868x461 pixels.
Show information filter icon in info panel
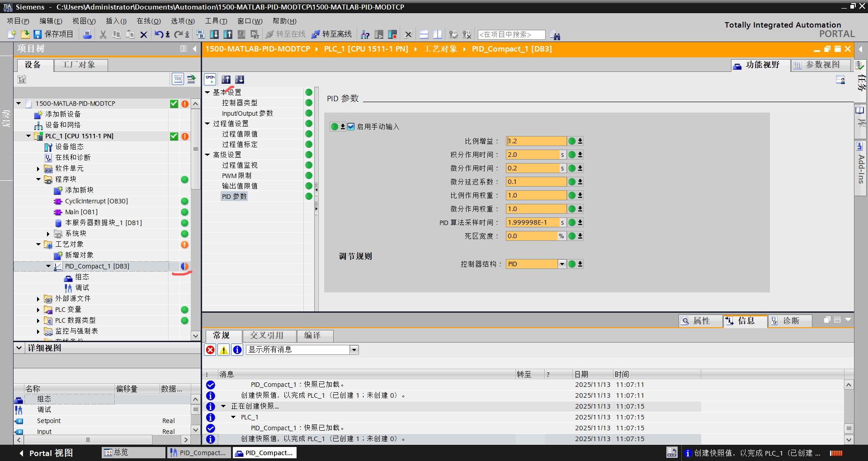[x=237, y=350]
